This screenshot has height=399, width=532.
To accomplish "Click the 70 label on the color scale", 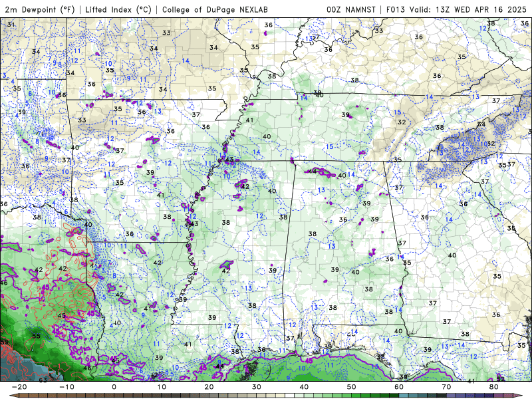I will [x=446, y=387].
